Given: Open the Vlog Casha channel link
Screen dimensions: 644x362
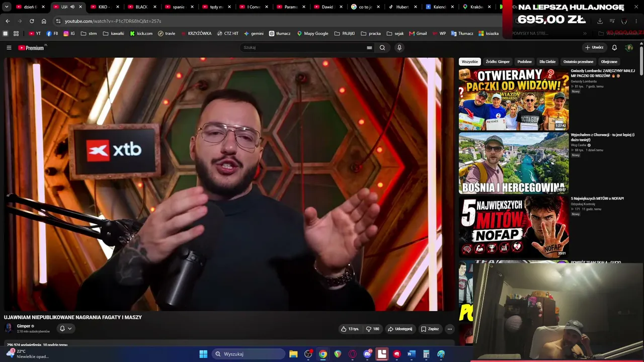Looking at the screenshot, I should (580, 145).
